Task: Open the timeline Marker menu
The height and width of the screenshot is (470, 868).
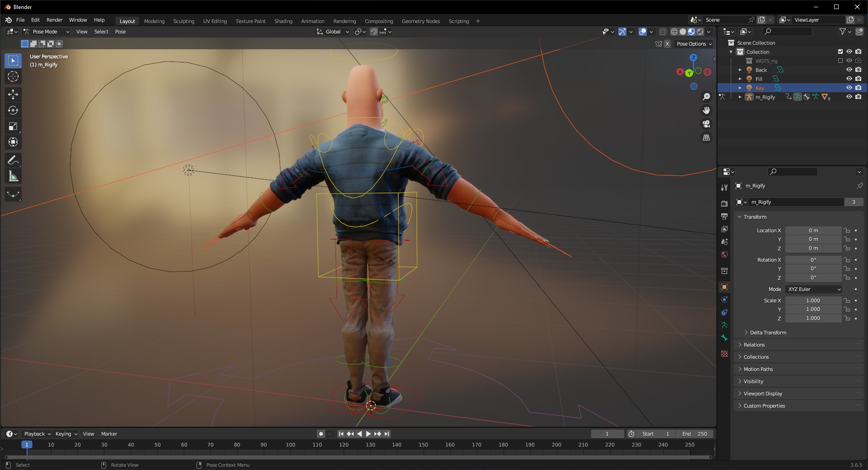Action: [109, 434]
